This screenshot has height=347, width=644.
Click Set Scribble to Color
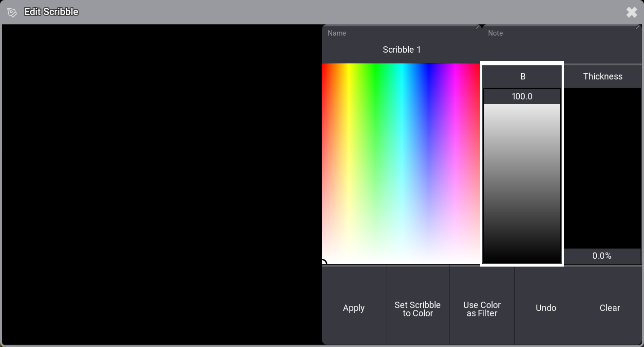(x=417, y=308)
